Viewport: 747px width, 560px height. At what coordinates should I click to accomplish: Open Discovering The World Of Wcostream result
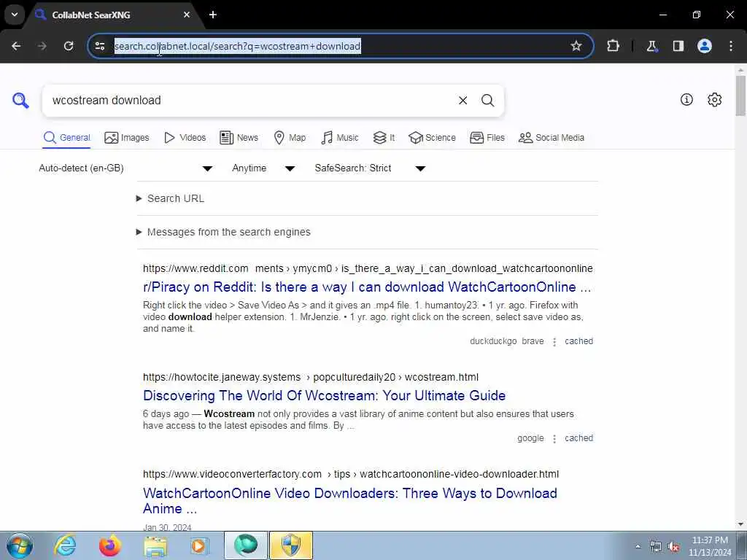tap(325, 396)
